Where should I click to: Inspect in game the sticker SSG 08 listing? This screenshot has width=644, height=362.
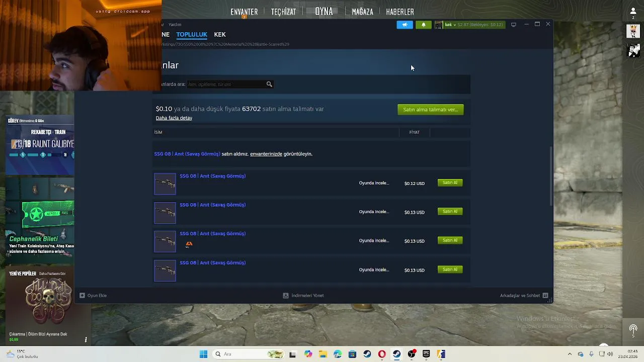(x=374, y=241)
